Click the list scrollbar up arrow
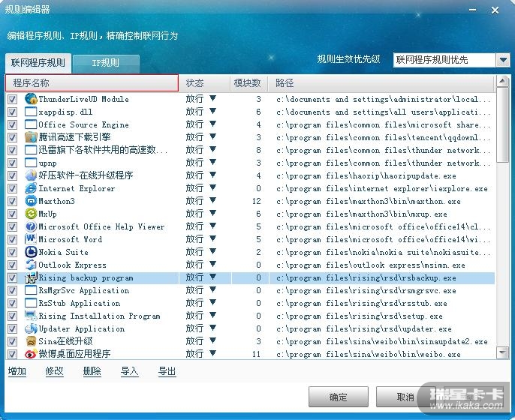The image size is (515, 420). (502, 81)
